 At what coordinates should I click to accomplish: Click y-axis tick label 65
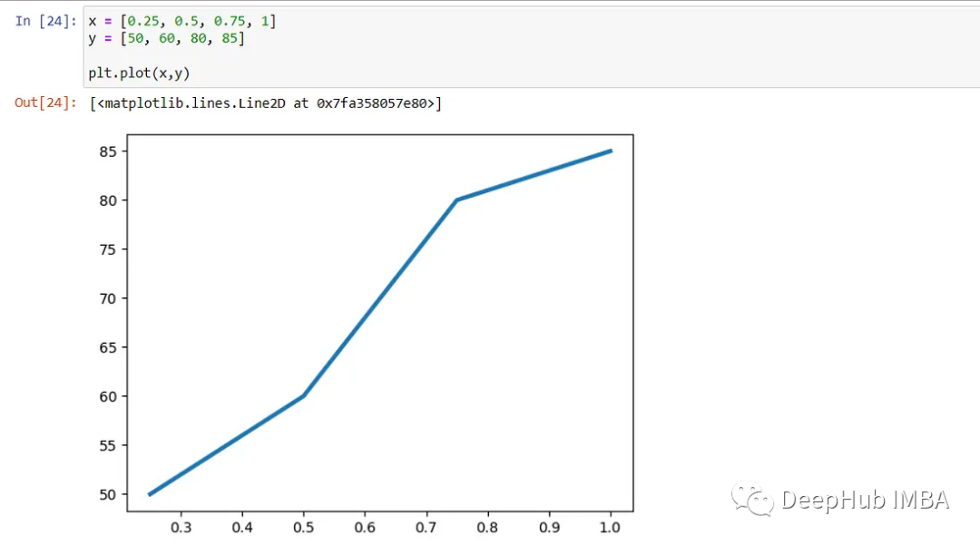click(x=107, y=347)
